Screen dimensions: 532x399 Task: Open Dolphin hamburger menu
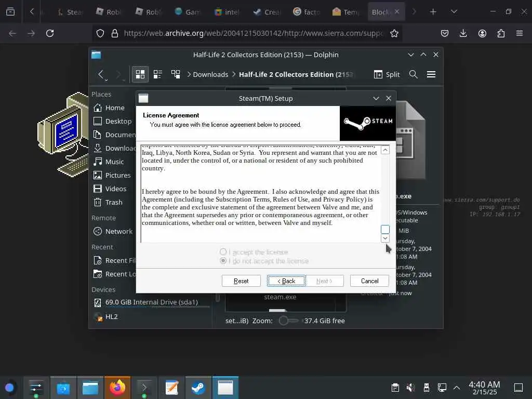pyautogui.click(x=431, y=74)
